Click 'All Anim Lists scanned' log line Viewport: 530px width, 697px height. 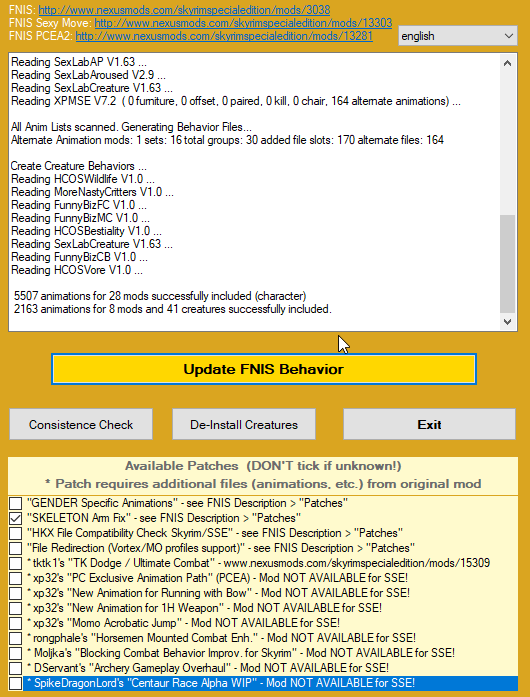point(133,127)
